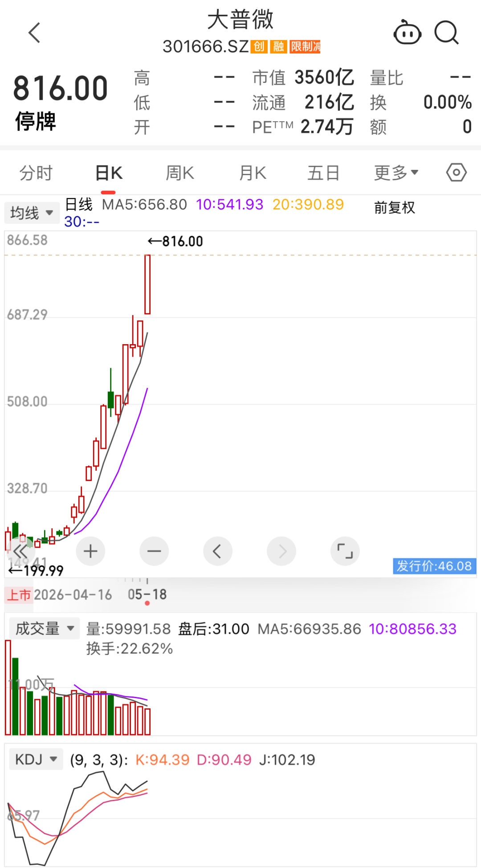Tap the 05-18 date marker
This screenshot has height=868, width=481.
147,594
